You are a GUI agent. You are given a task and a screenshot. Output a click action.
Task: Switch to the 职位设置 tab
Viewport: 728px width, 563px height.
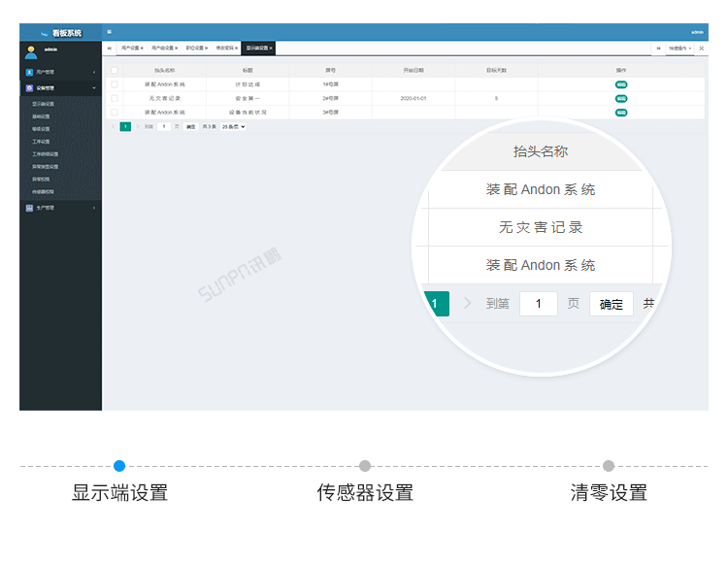[x=194, y=49]
